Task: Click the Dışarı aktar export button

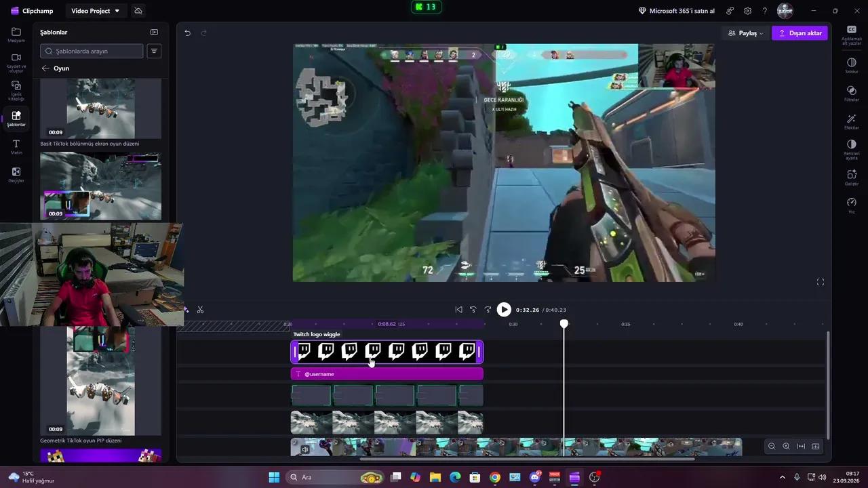Action: [800, 33]
